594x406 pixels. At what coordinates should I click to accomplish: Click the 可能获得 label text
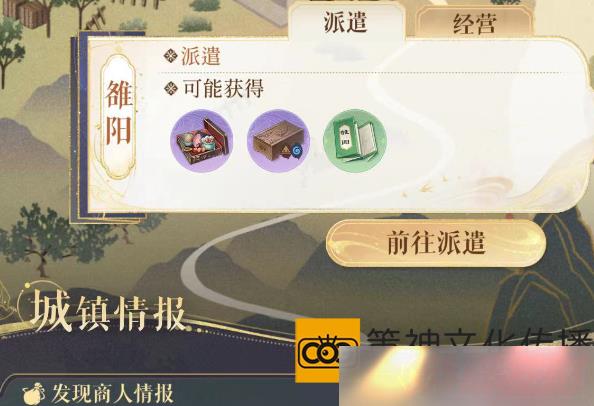[x=223, y=89]
